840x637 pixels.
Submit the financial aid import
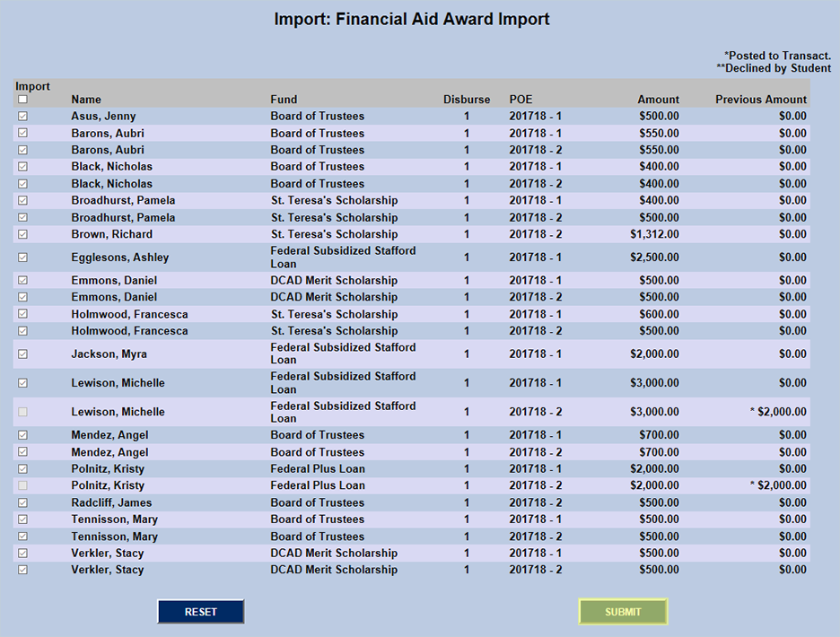tap(623, 612)
